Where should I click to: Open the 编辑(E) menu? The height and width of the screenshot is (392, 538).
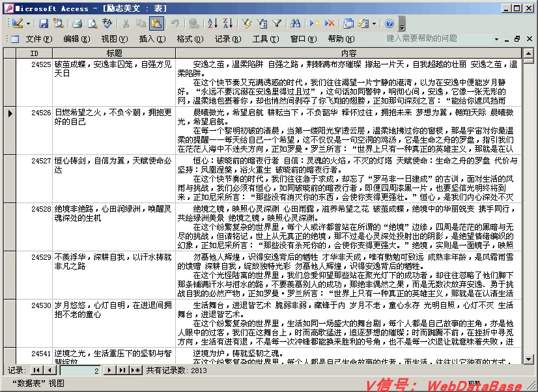77,39
